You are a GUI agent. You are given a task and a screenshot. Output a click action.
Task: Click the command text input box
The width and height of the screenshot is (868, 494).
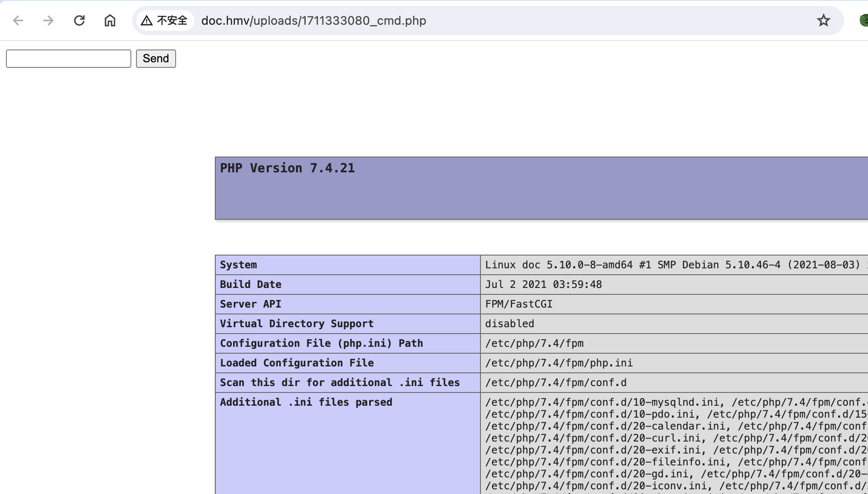coord(69,58)
